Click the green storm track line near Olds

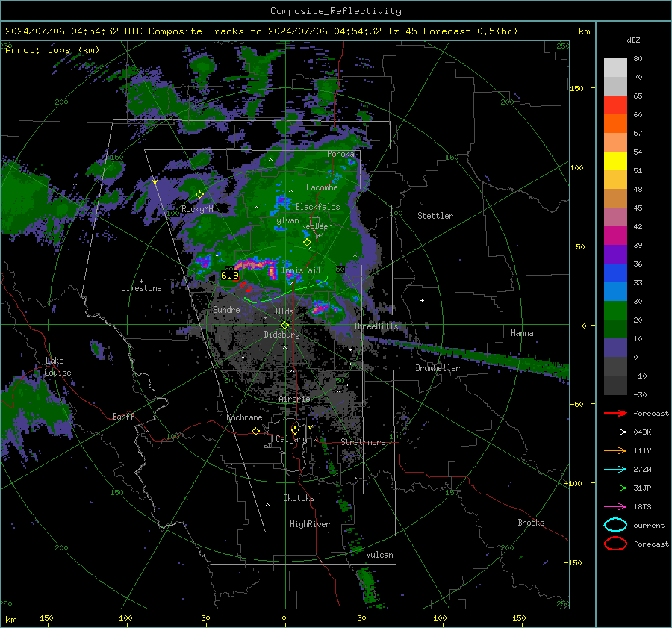pos(286,293)
